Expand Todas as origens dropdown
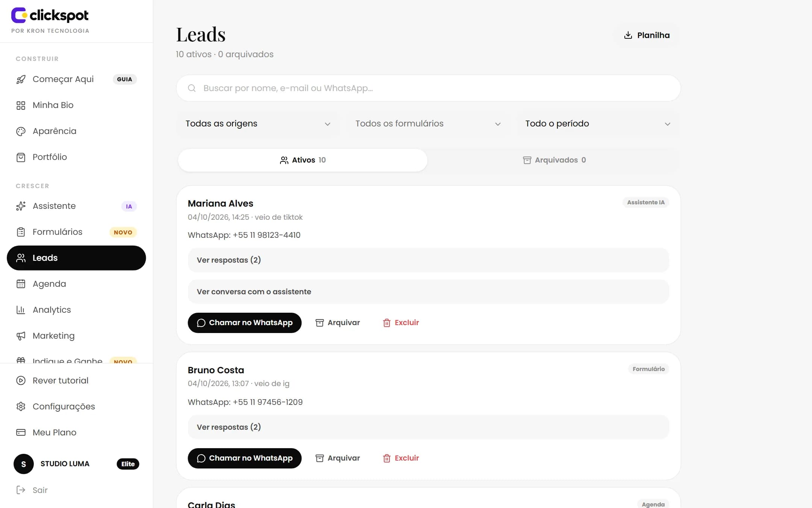The height and width of the screenshot is (508, 812). pos(258,124)
